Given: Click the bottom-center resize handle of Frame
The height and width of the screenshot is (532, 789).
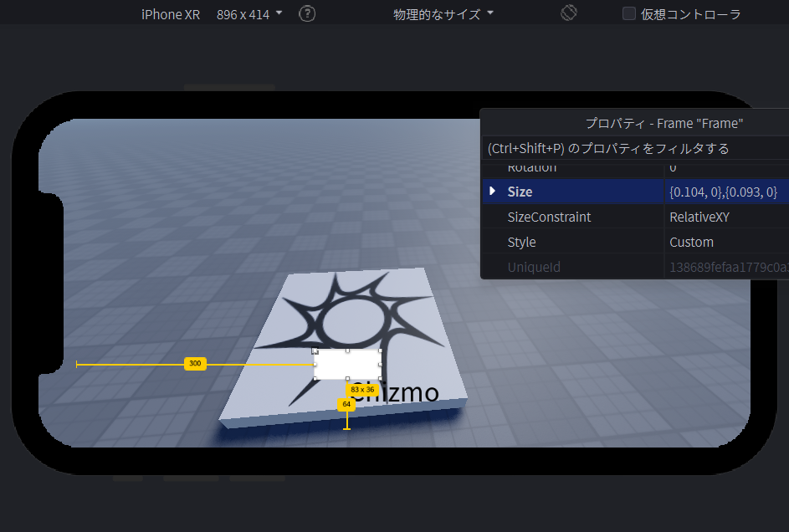Looking at the screenshot, I should pyautogui.click(x=347, y=379).
